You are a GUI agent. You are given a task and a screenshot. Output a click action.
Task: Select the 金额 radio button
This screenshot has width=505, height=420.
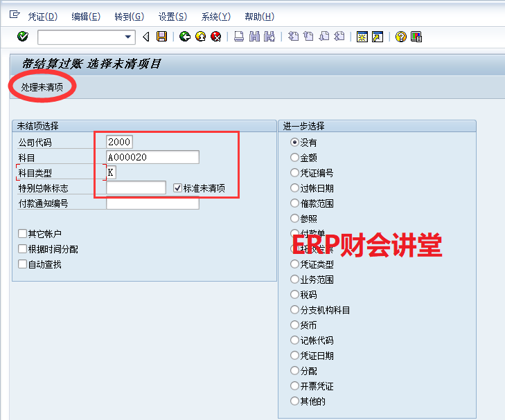(295, 158)
